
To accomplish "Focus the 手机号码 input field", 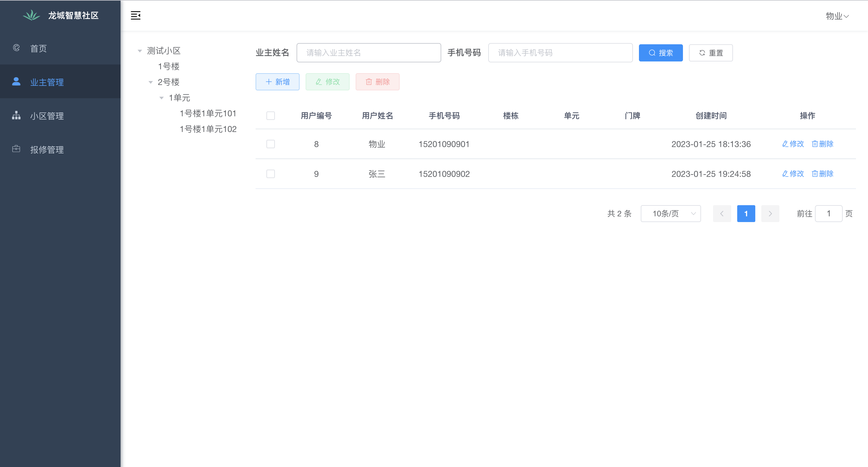I will (560, 53).
